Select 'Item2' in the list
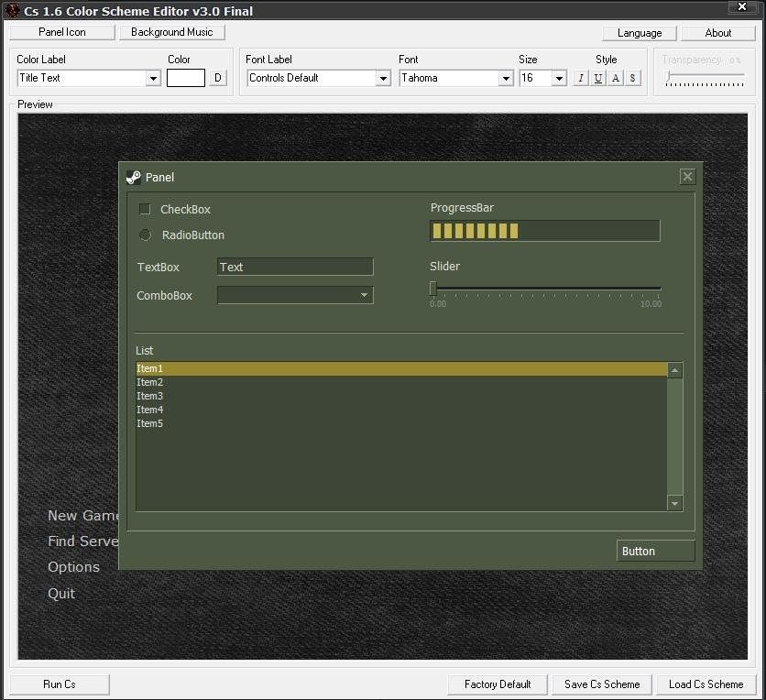Viewport: 766px width, 700px height. pos(401,382)
